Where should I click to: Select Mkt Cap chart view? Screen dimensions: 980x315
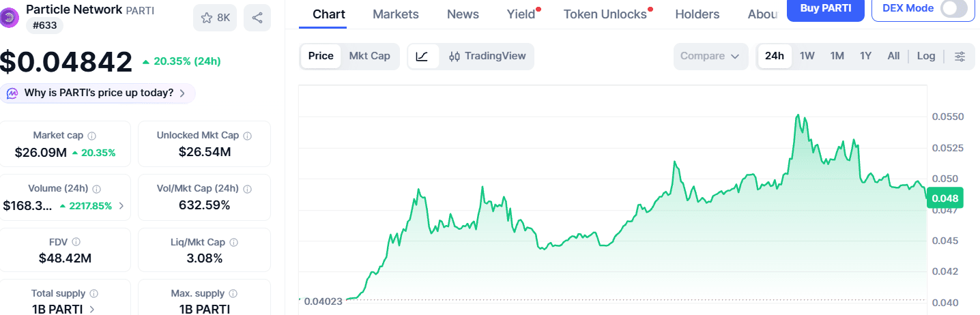click(x=370, y=56)
